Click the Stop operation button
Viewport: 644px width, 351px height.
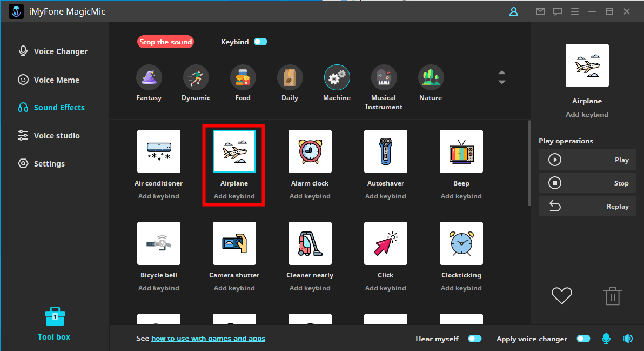[x=587, y=183]
